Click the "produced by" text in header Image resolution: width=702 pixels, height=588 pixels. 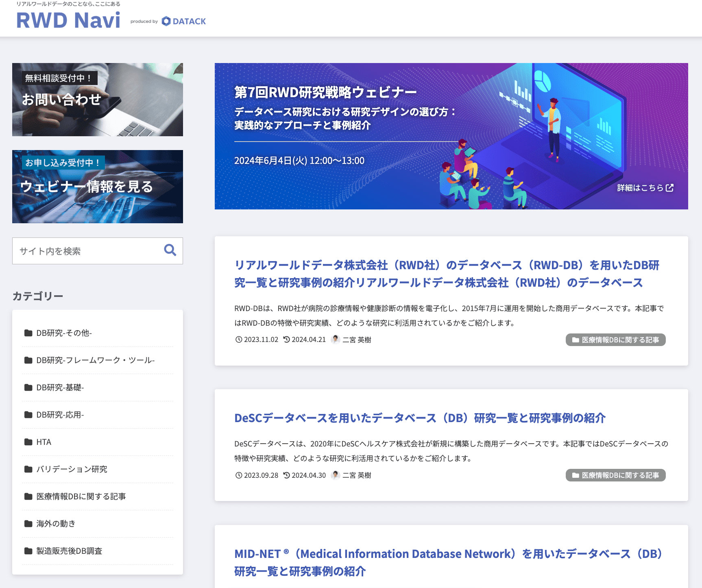pos(144,22)
